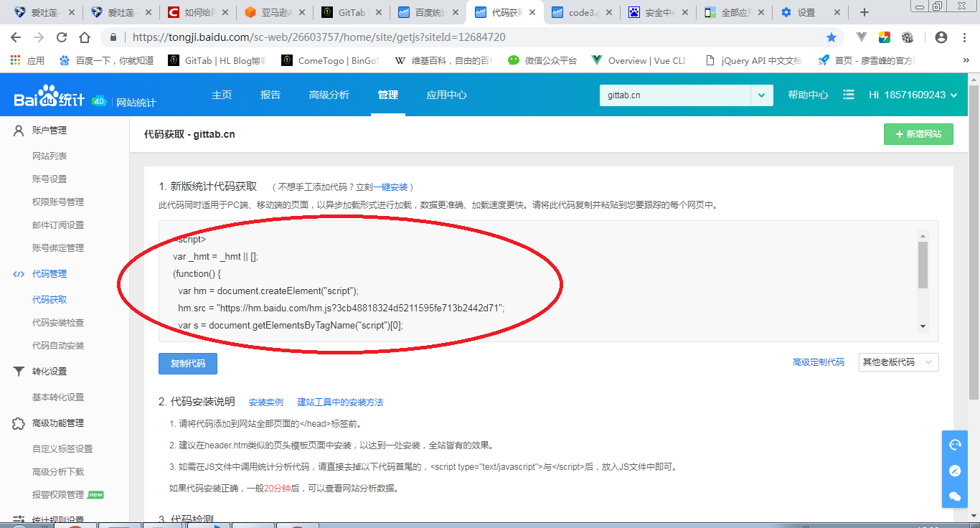This screenshot has height=528, width=980.
Task: Click the gittab.cn site selector field
Action: [x=675, y=95]
